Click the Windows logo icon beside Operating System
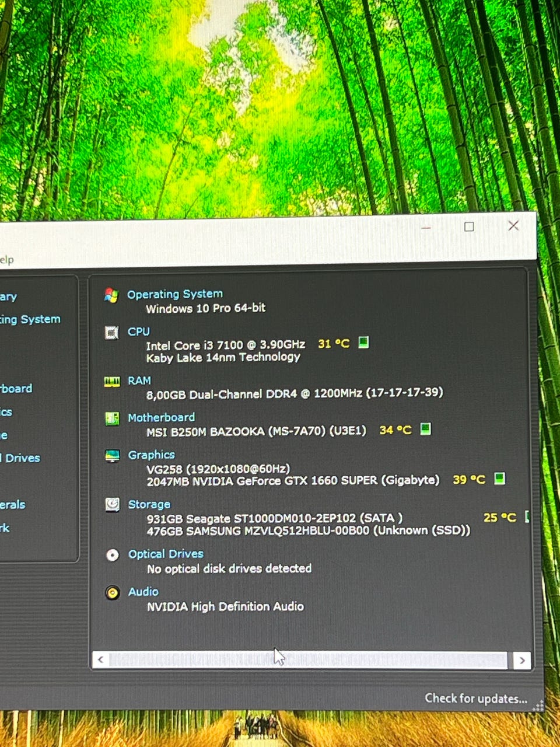This screenshot has width=560, height=747. pyautogui.click(x=111, y=295)
